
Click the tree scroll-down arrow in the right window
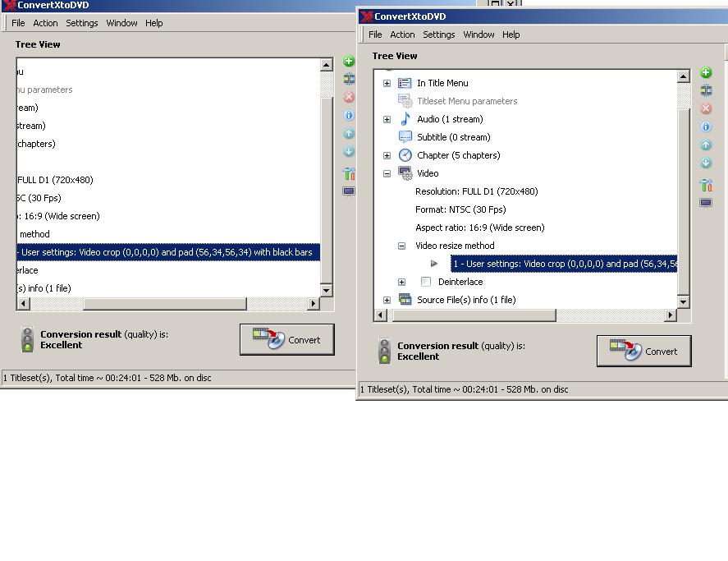(683, 301)
